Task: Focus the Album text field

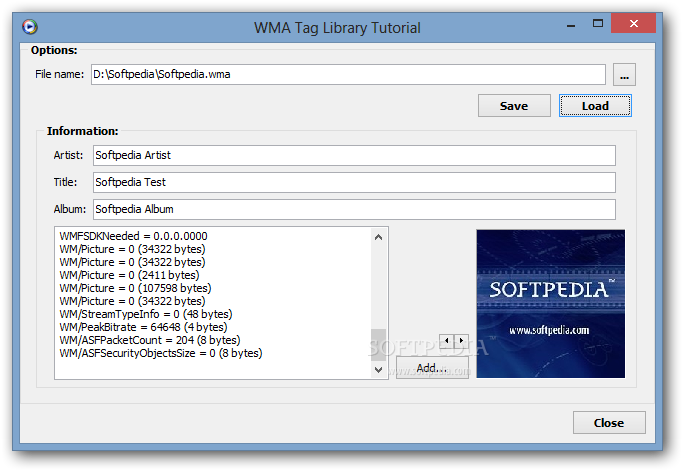Action: pyautogui.click(x=354, y=210)
